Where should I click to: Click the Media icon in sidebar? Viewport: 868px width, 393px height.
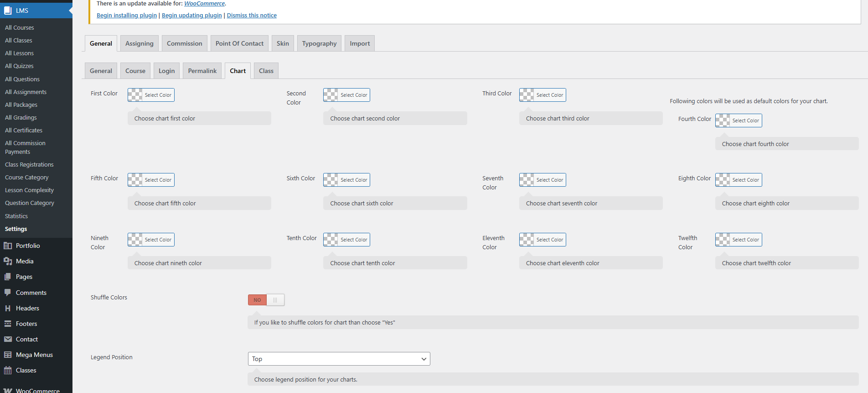click(8, 261)
